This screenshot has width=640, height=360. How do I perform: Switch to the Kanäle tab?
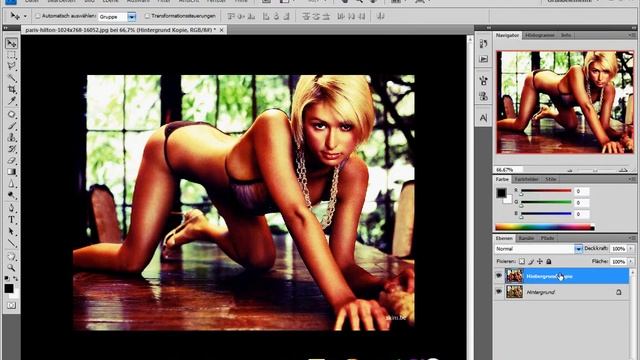click(x=526, y=238)
